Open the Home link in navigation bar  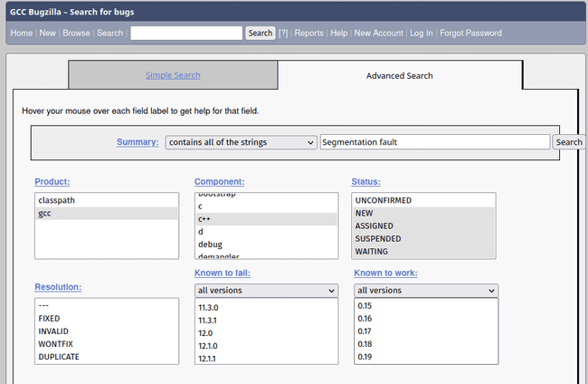point(22,33)
